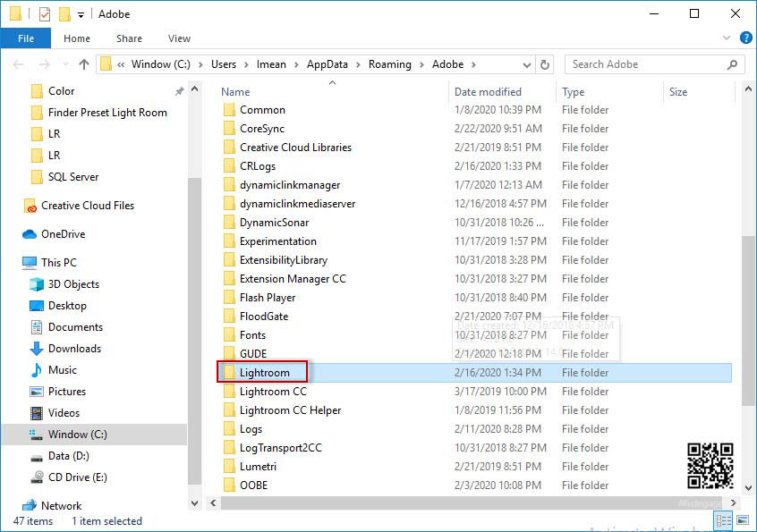The height and width of the screenshot is (532, 757).
Task: Click Window (C:) in the address path
Action: tap(161, 64)
